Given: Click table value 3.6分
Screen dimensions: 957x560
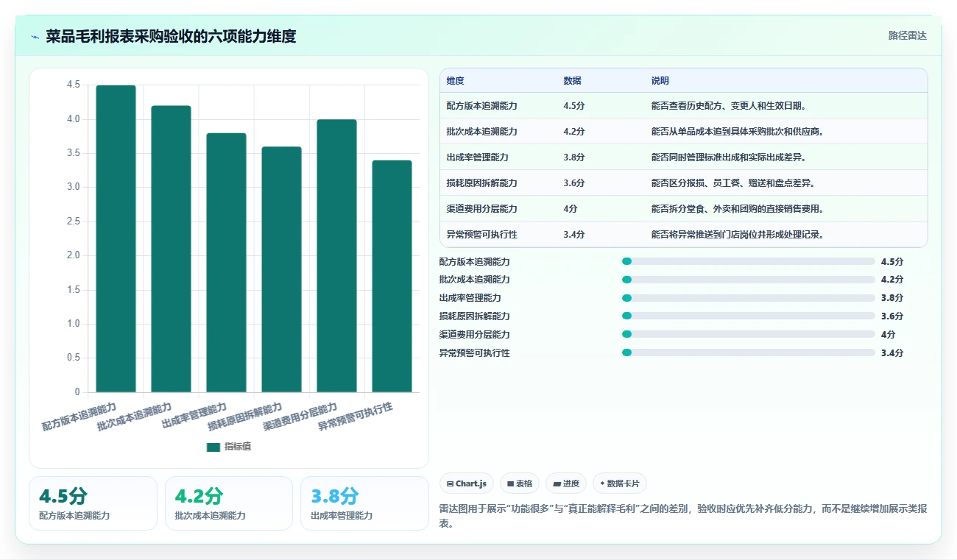Looking at the screenshot, I should 573,183.
